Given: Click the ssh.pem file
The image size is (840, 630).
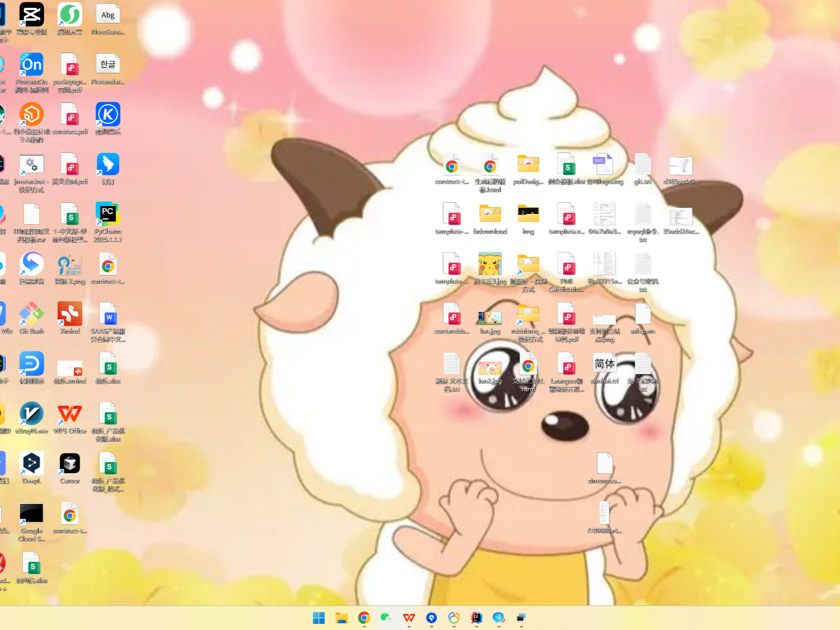Looking at the screenshot, I should [643, 314].
